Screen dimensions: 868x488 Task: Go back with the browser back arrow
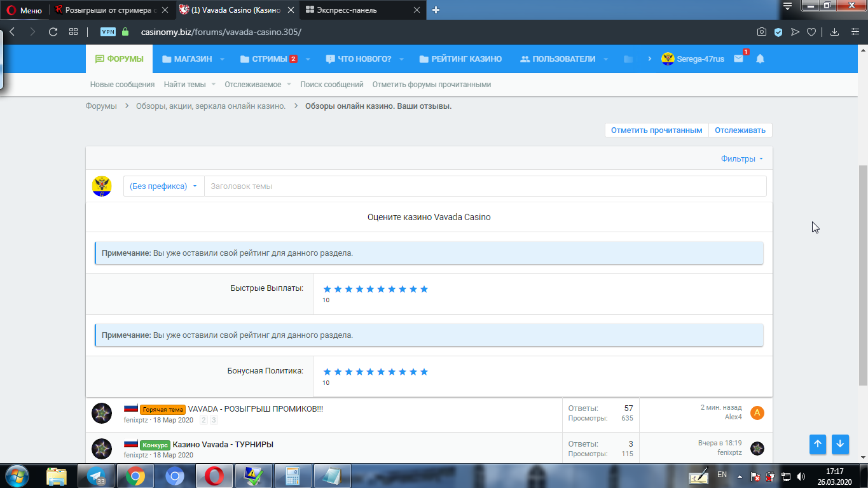13,32
